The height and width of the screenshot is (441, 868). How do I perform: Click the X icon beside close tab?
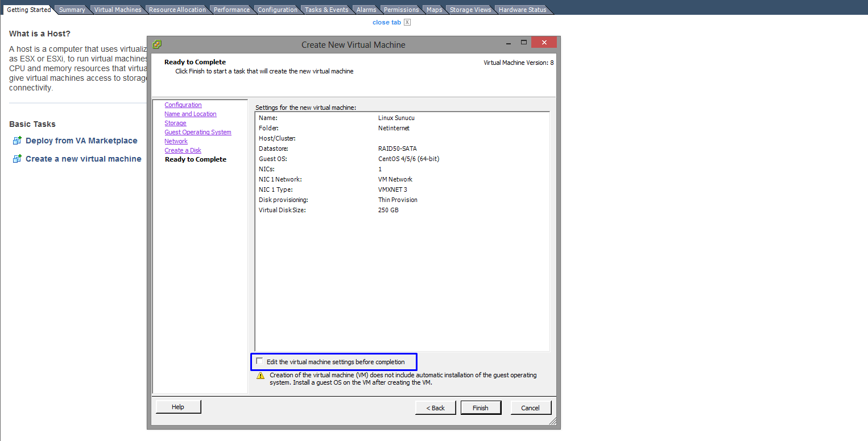coord(407,22)
